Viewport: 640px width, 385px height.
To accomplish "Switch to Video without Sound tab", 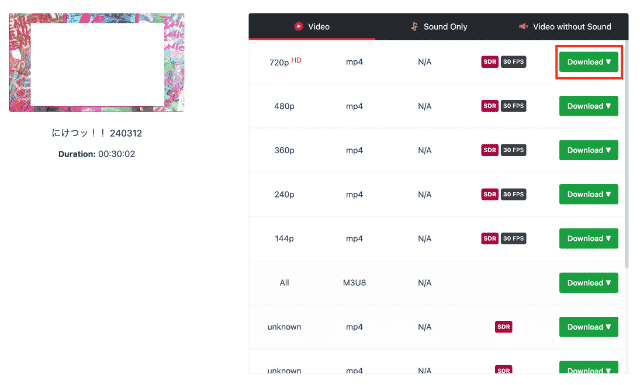I will click(x=565, y=27).
